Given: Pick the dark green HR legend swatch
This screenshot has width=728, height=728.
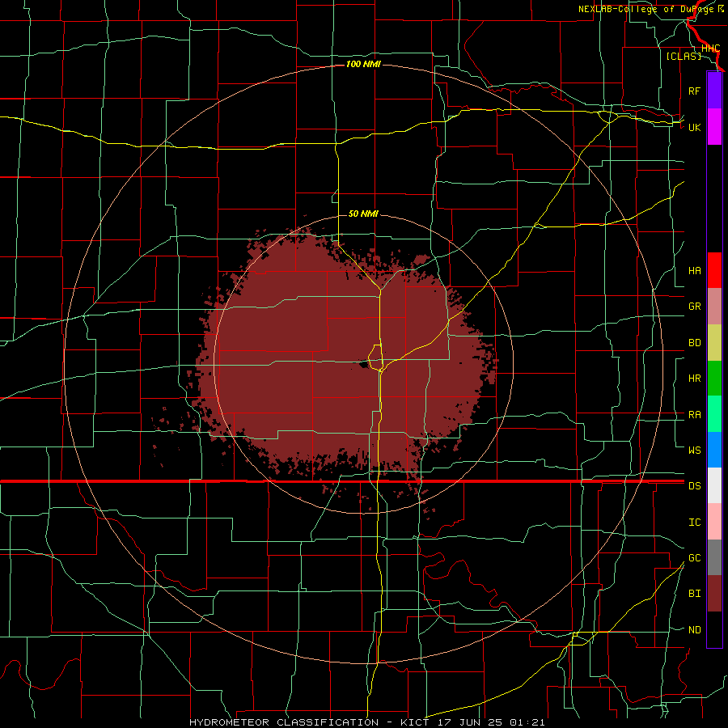Looking at the screenshot, I should [x=714, y=379].
